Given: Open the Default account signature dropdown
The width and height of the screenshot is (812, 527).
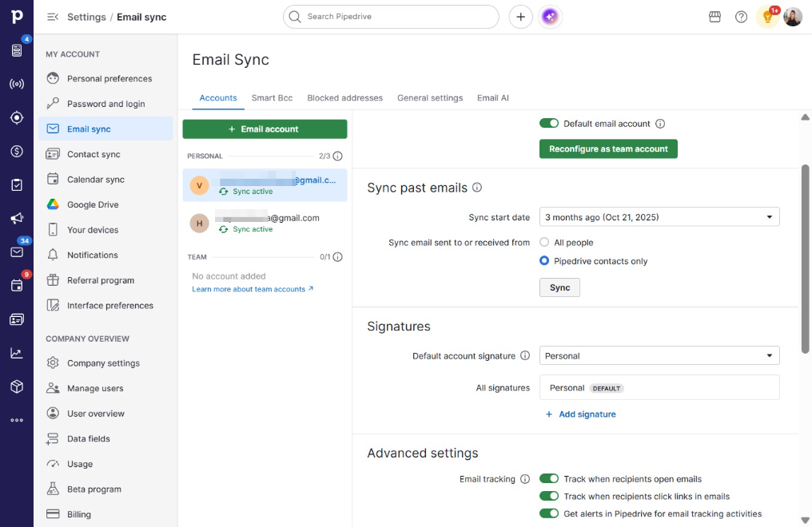Looking at the screenshot, I should (659, 355).
